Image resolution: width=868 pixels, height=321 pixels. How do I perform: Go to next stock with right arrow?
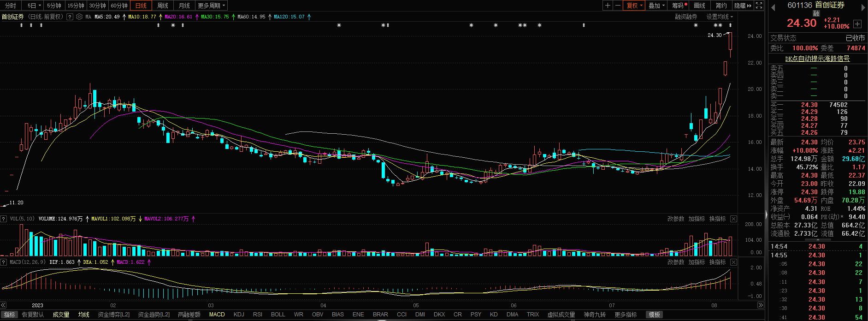pos(863,7)
